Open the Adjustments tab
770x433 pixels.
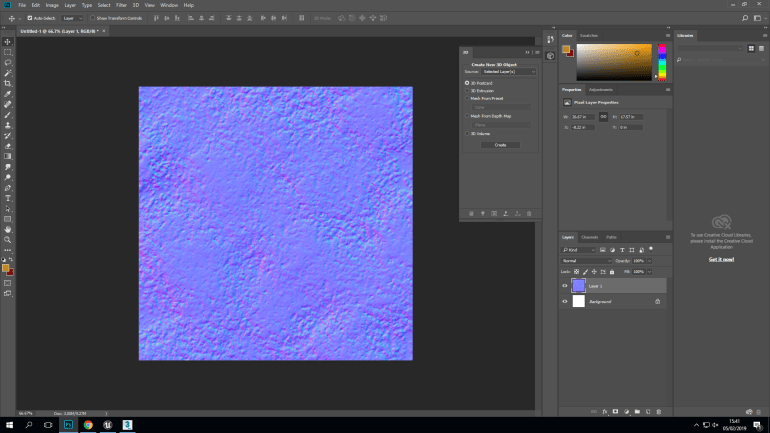pos(601,89)
